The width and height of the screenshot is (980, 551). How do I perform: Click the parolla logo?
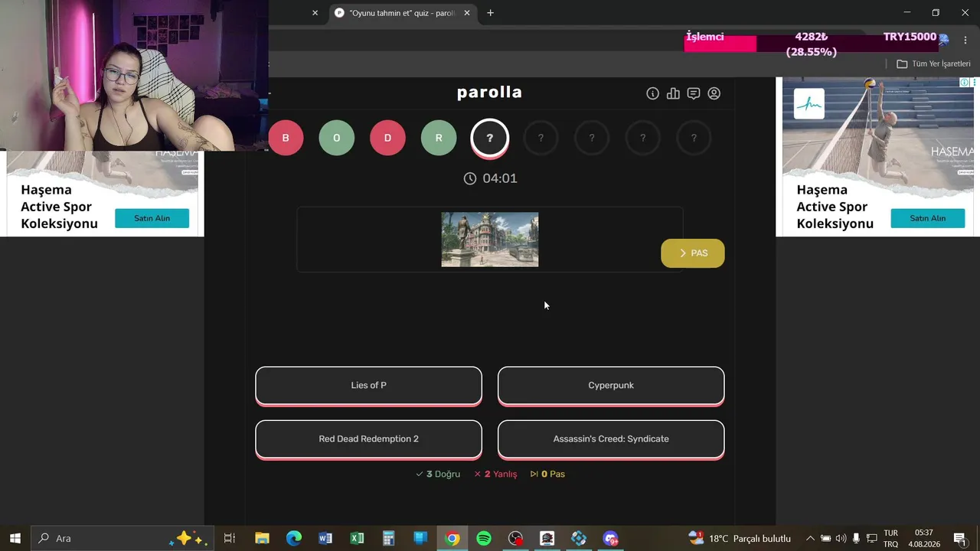coord(490,93)
